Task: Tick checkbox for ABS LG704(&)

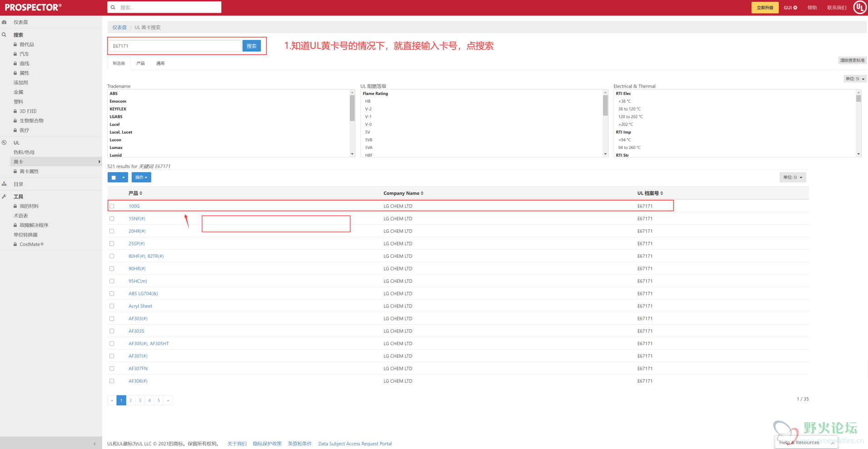Action: point(112,294)
